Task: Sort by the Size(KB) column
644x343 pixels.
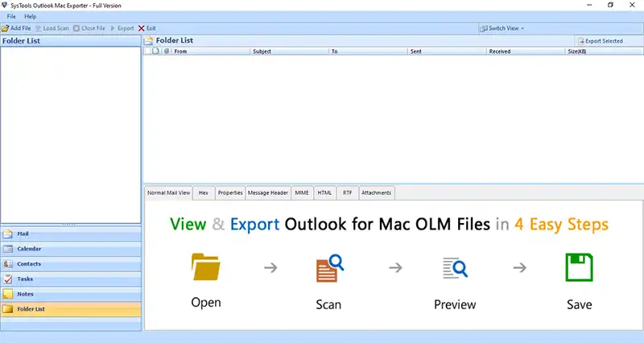Action: point(604,52)
